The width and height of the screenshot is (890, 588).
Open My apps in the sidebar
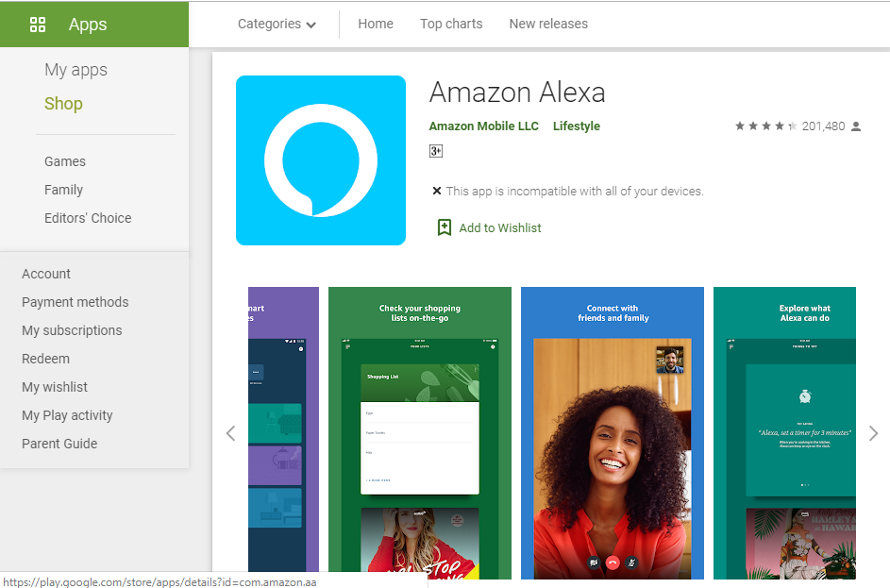coord(76,70)
